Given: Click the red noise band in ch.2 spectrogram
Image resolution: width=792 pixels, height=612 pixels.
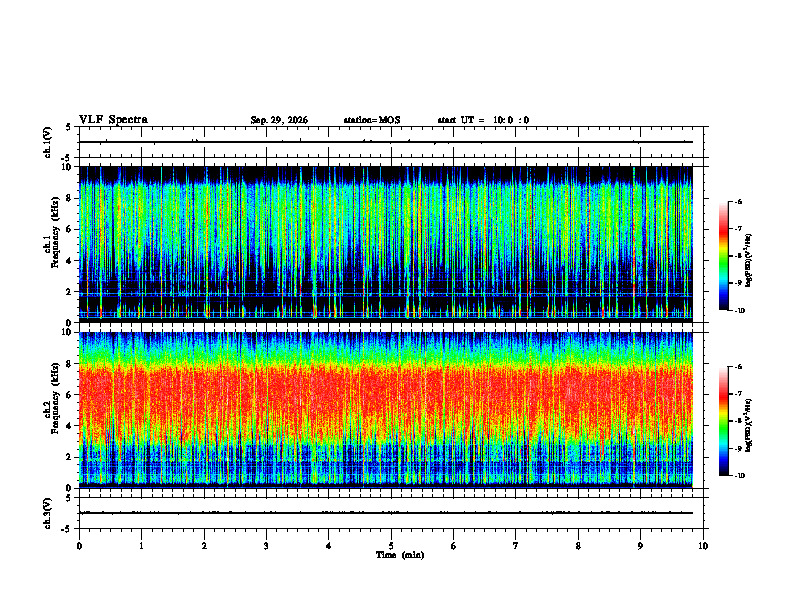Looking at the screenshot, I should tap(386, 399).
